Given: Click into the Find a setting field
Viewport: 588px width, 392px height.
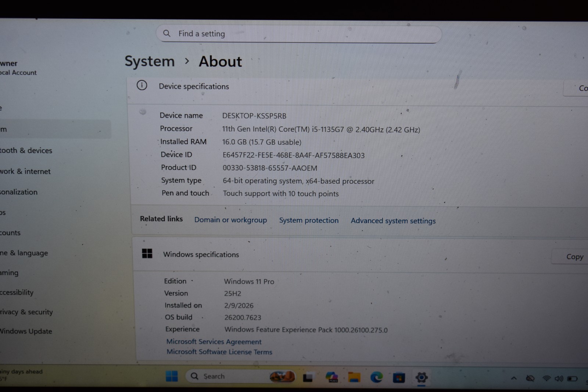Looking at the screenshot, I should 299,34.
